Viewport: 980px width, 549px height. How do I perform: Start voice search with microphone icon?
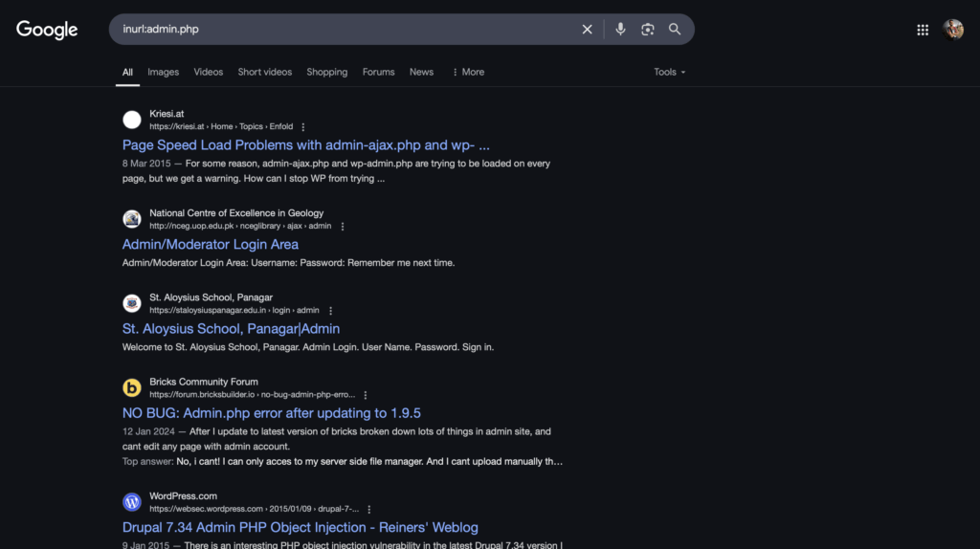point(620,30)
